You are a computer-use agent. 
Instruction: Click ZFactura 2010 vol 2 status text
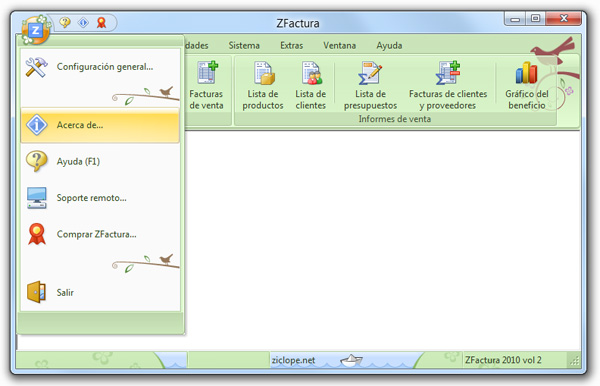pyautogui.click(x=503, y=360)
